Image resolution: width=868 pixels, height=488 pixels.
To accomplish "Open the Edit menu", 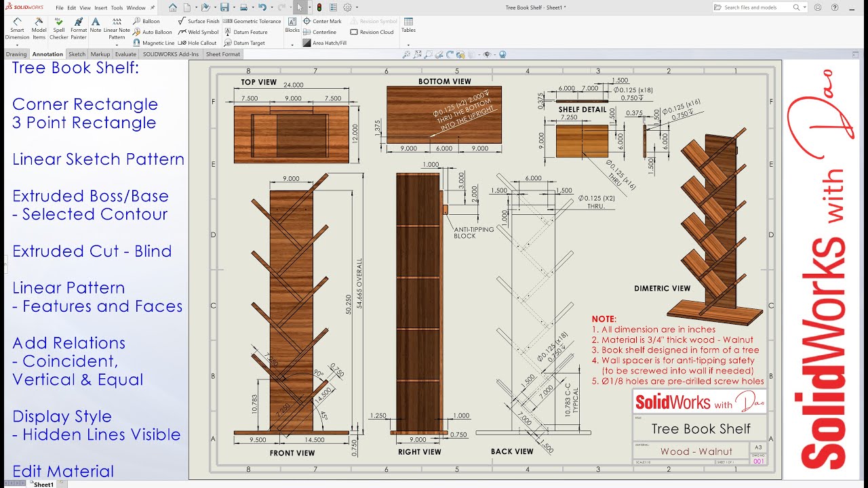I will [72, 7].
